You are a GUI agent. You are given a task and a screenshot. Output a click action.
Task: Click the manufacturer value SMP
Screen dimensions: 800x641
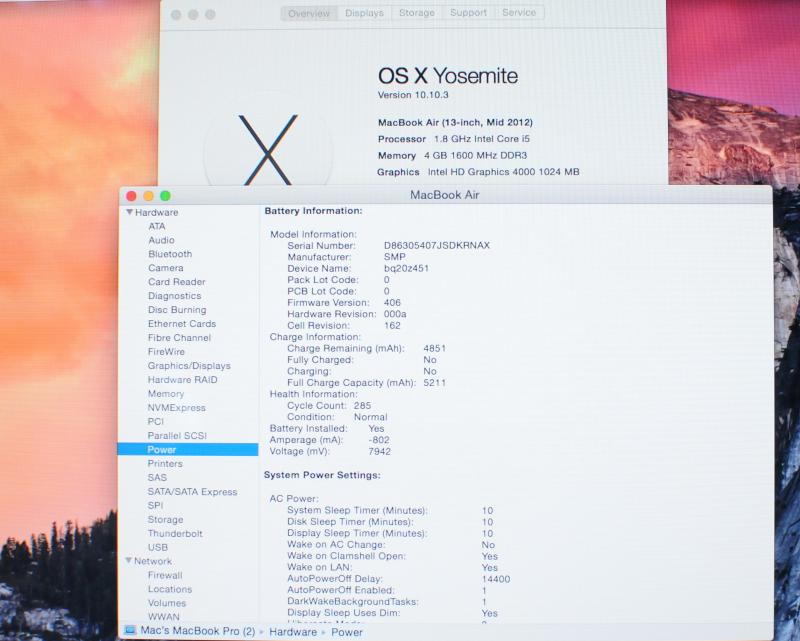pyautogui.click(x=394, y=257)
